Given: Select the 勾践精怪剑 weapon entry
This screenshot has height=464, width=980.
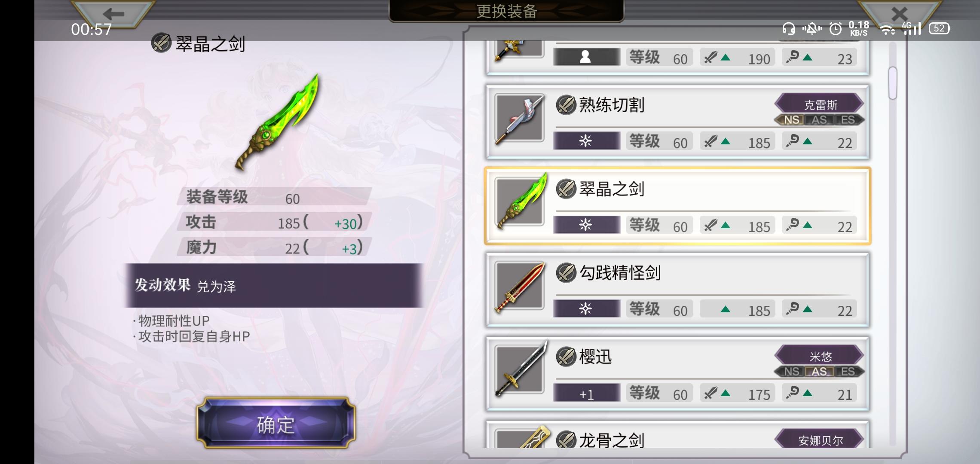Looking at the screenshot, I should pos(677,290).
